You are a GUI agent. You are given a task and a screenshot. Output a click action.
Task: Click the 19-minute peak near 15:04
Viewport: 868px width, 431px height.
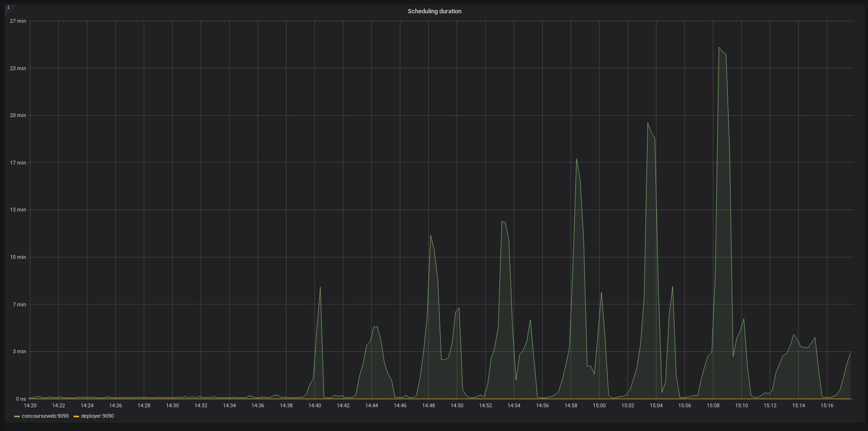point(648,122)
